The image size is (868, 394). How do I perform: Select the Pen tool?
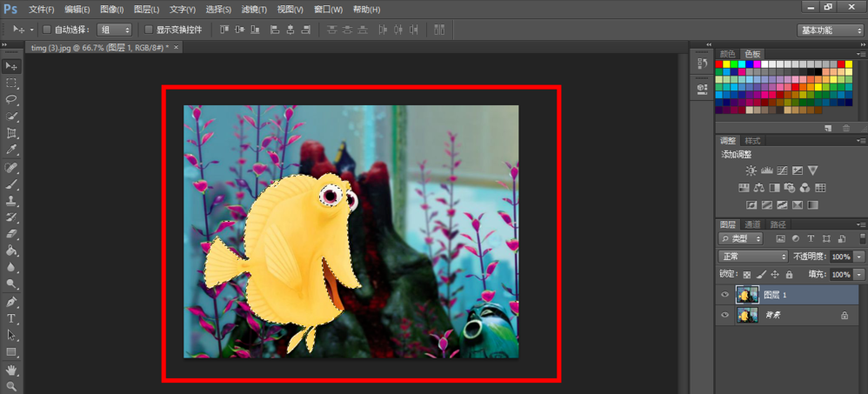pos(11,302)
